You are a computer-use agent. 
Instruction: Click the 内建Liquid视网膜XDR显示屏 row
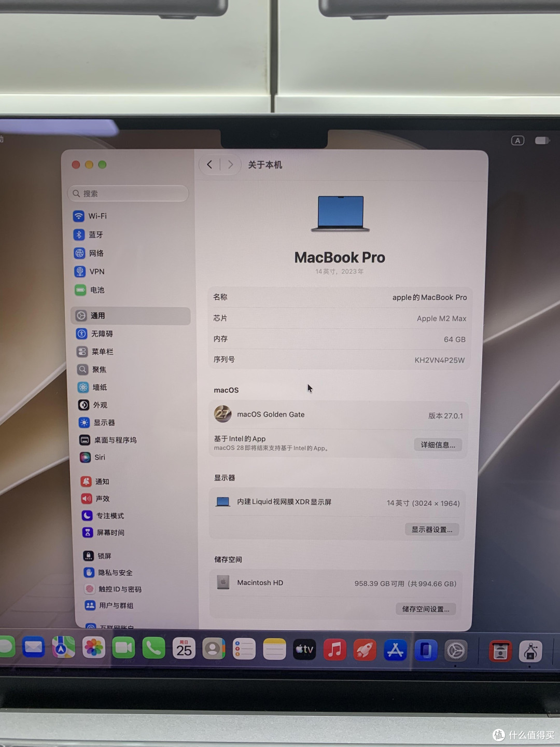337,503
